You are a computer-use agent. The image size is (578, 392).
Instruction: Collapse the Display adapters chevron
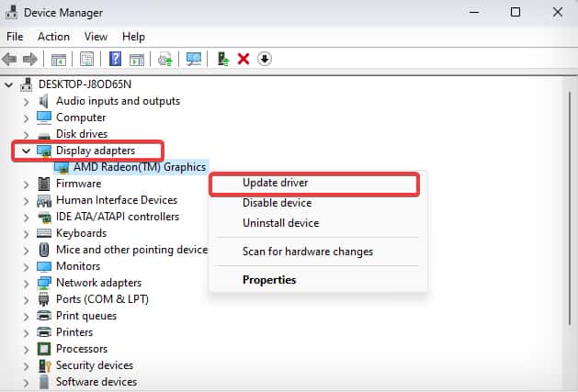[26, 151]
